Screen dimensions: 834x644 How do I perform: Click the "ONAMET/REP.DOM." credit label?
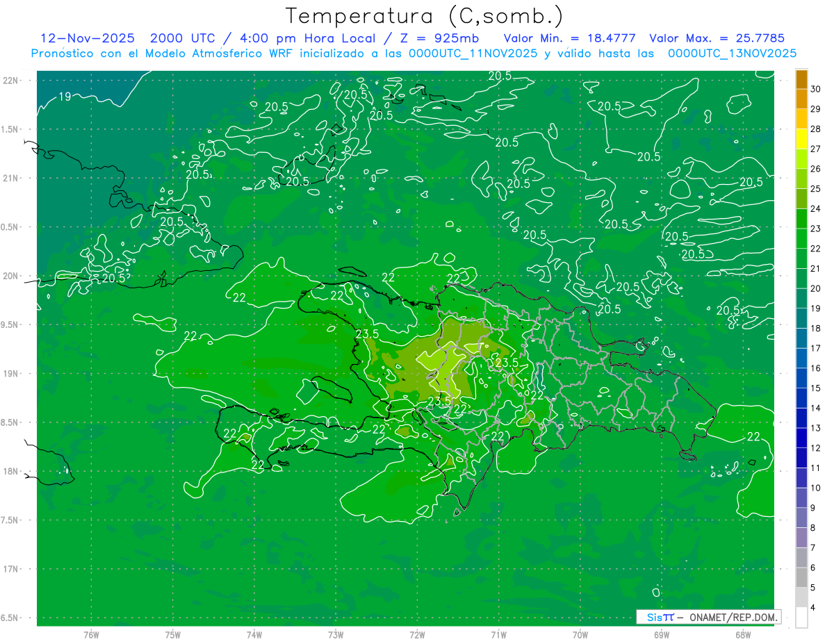click(x=733, y=617)
